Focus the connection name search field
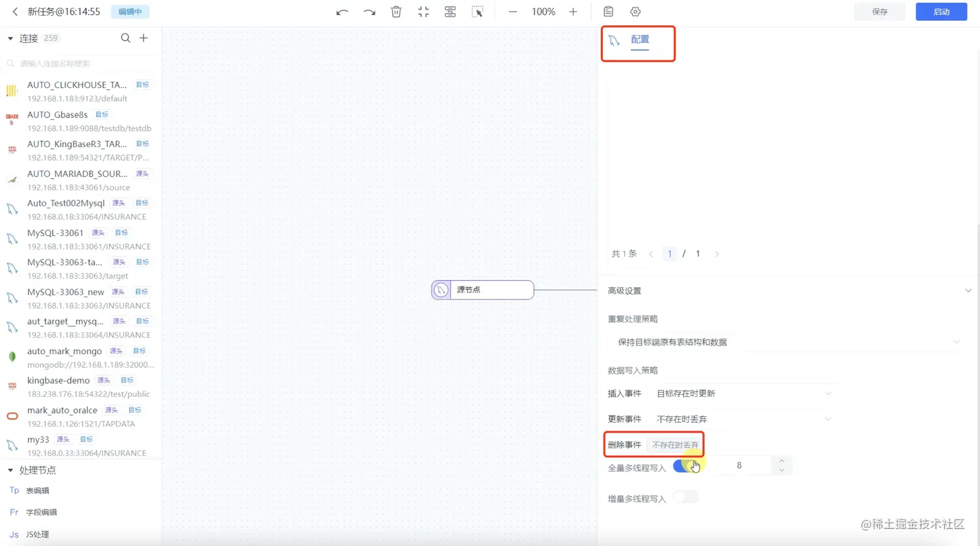980x546 pixels. 82,64
